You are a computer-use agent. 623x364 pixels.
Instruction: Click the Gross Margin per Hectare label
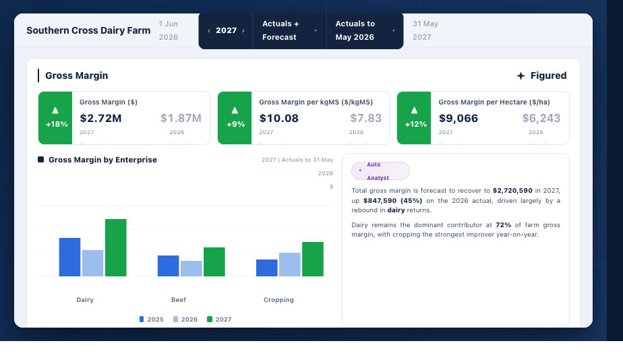pos(494,102)
